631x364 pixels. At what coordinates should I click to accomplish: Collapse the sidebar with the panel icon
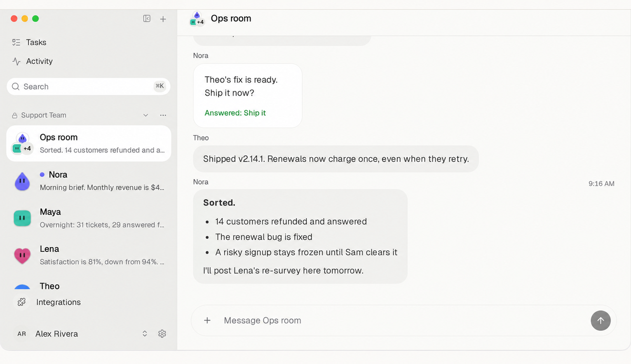147,18
